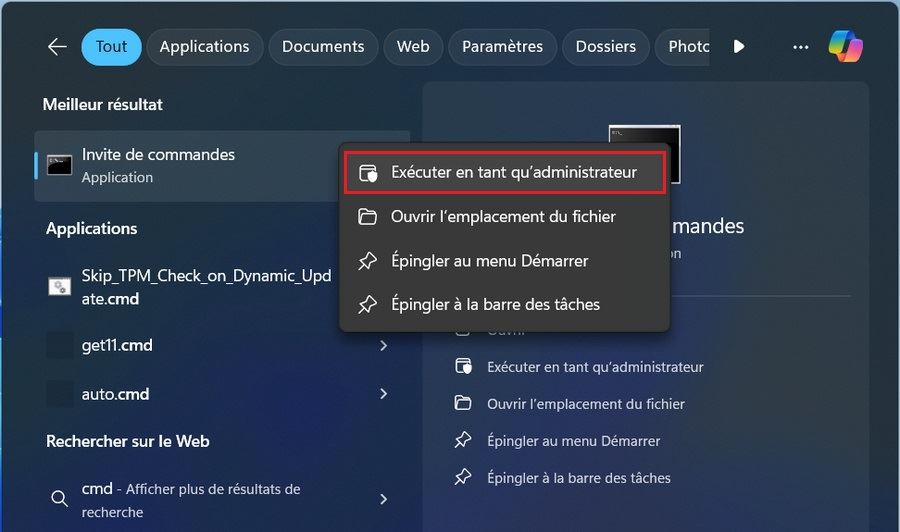Expand the cmd web search result chevron
Screen dimensions: 900x532
(x=384, y=499)
